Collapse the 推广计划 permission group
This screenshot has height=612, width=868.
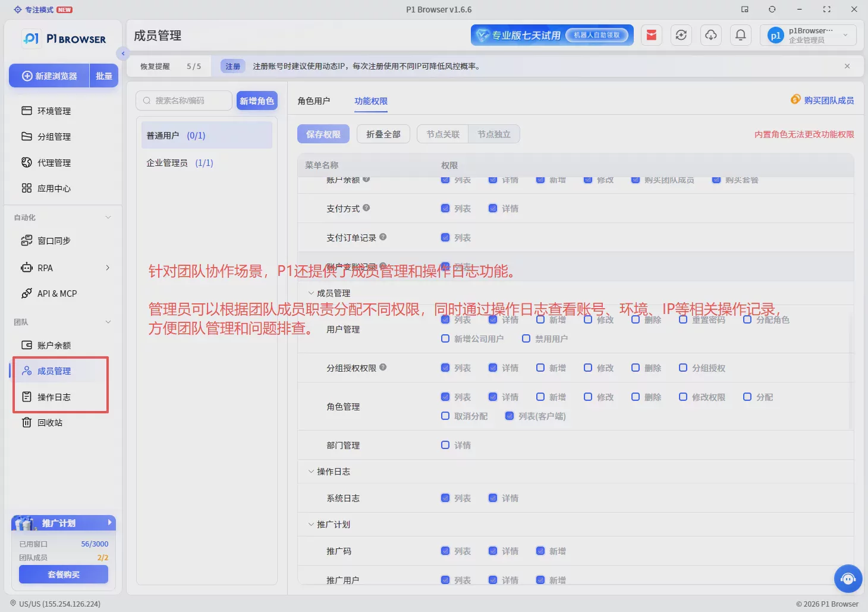[311, 524]
